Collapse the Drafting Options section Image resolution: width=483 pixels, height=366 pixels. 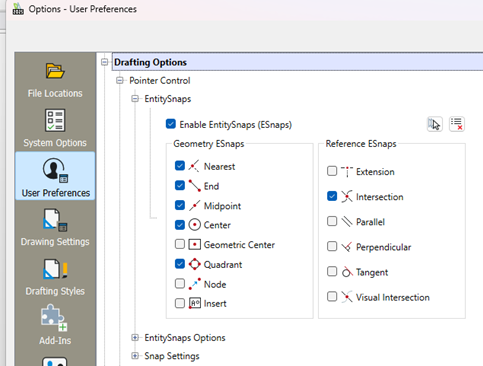[105, 62]
